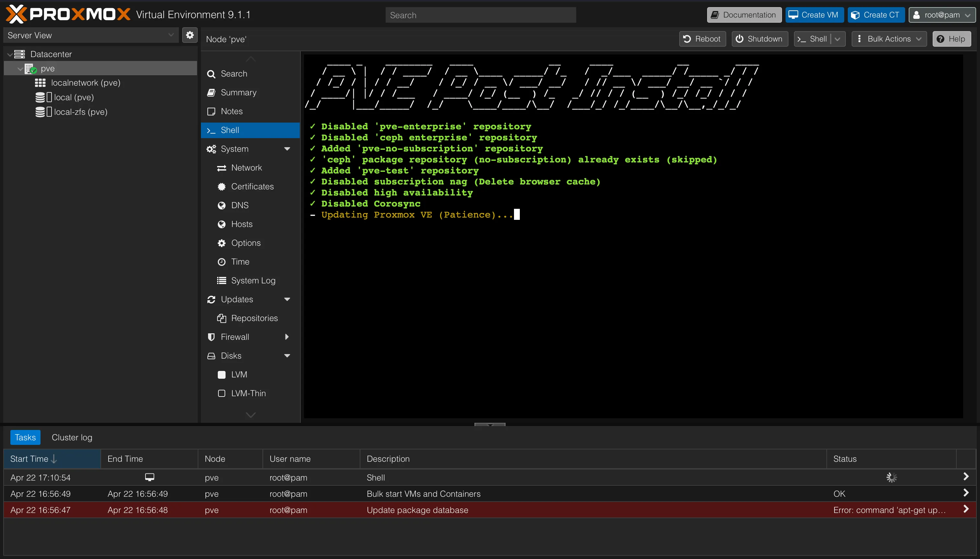Open the Summary menu item

(x=250, y=92)
